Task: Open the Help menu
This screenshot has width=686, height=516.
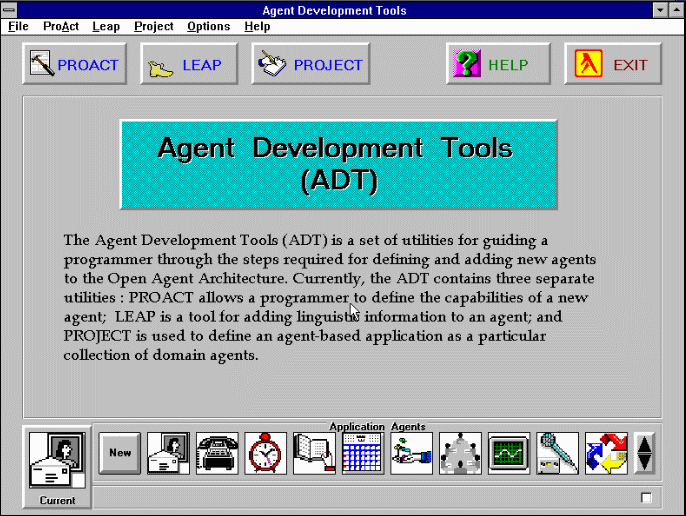Action: pos(257,27)
